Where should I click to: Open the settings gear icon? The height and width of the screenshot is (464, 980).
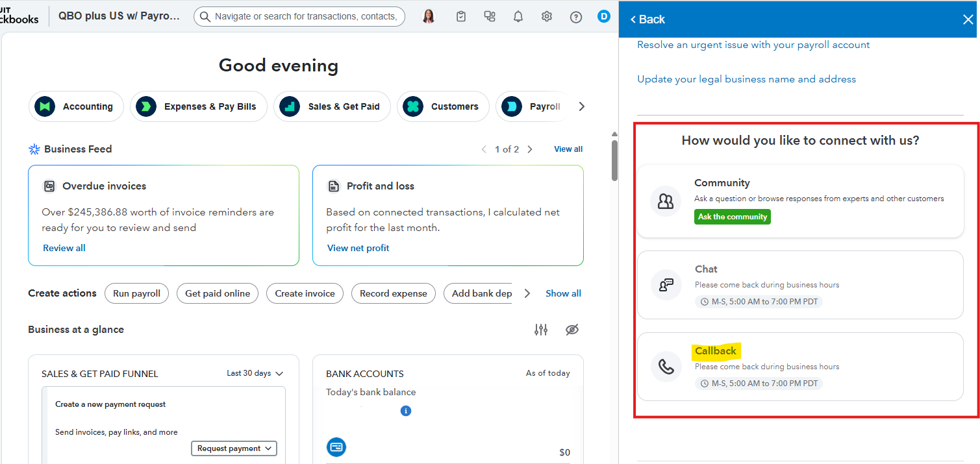tap(547, 17)
